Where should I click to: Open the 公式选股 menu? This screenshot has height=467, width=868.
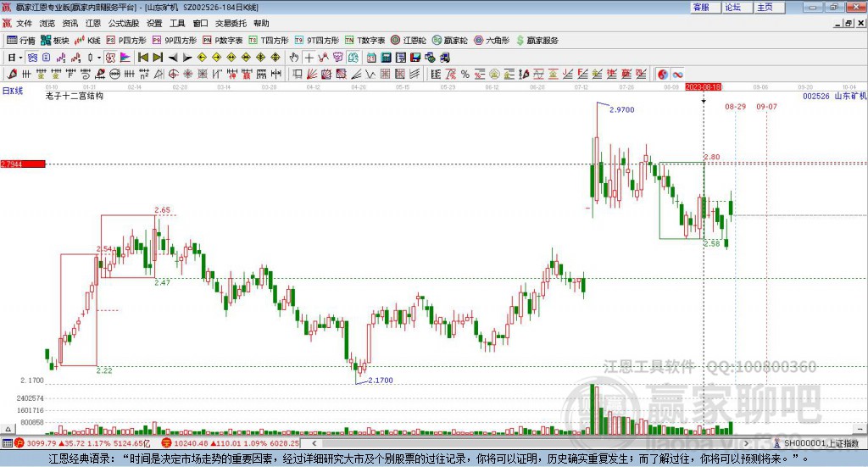click(124, 23)
